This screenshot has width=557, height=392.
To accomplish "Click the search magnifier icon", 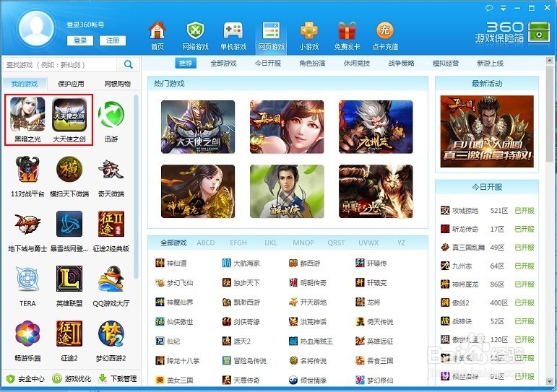I will [x=129, y=65].
